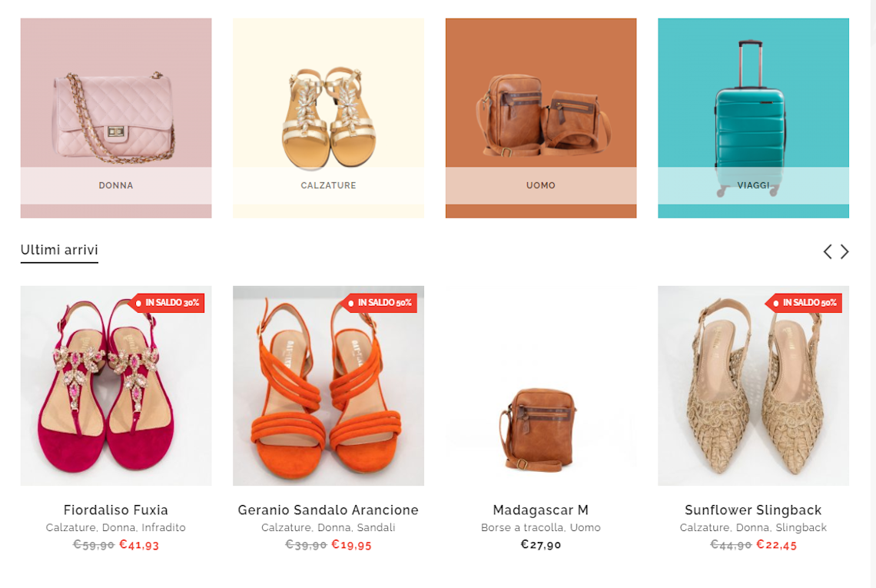Click the Sandali category link
This screenshot has width=876, height=588.
coord(376,527)
